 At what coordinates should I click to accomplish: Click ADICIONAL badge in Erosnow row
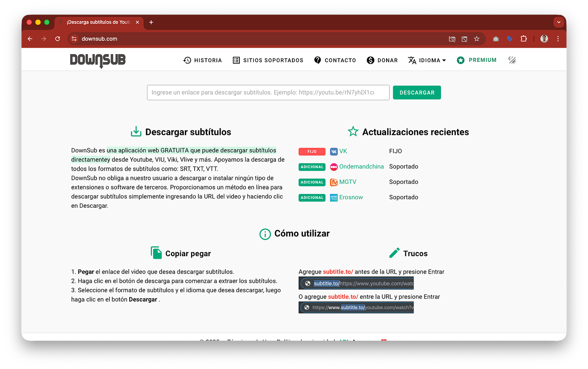pos(312,198)
